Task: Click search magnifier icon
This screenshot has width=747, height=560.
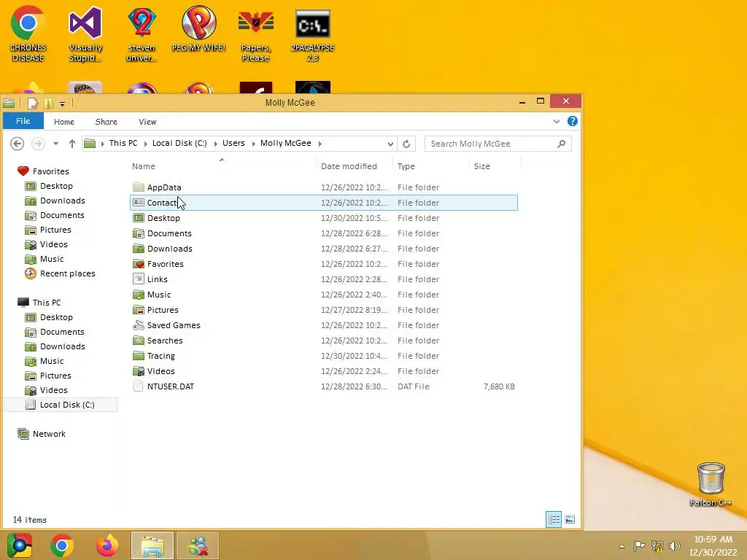Action: (561, 144)
